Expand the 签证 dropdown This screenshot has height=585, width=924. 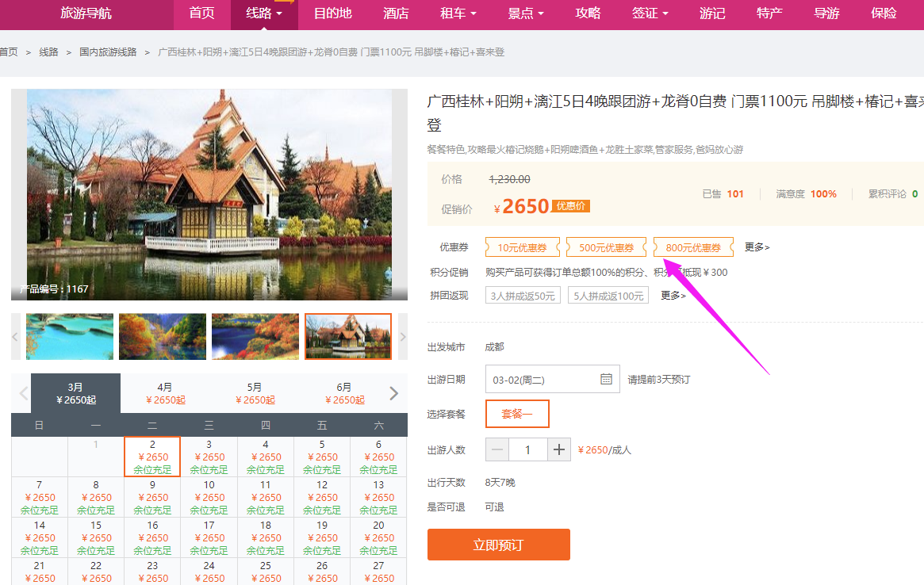tap(650, 14)
